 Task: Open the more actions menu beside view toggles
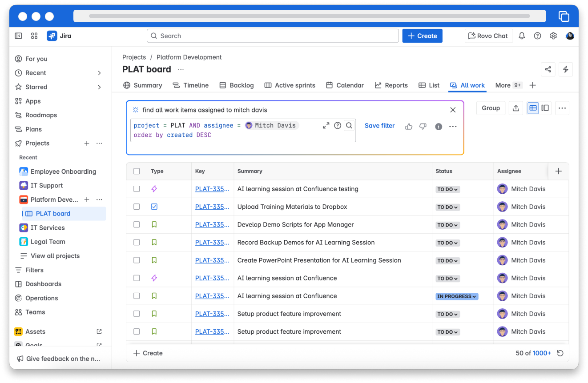point(562,108)
